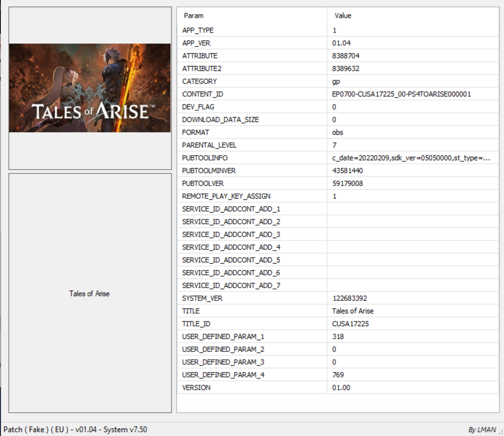Click the TITLE_ID value CUSA17225
Screen dimensions: 504x436
350,324
